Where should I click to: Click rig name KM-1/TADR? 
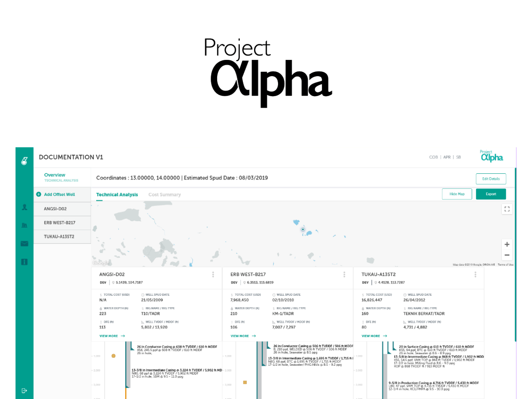(284, 313)
